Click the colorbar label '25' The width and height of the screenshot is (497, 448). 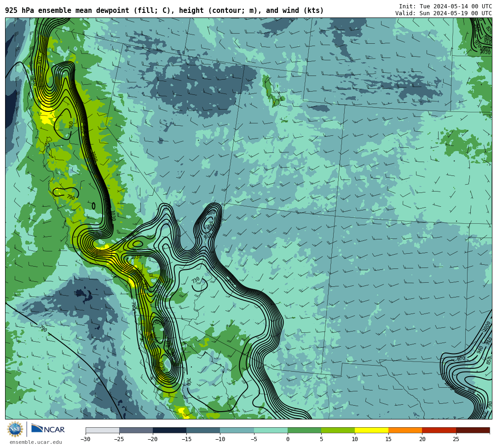pos(456,439)
